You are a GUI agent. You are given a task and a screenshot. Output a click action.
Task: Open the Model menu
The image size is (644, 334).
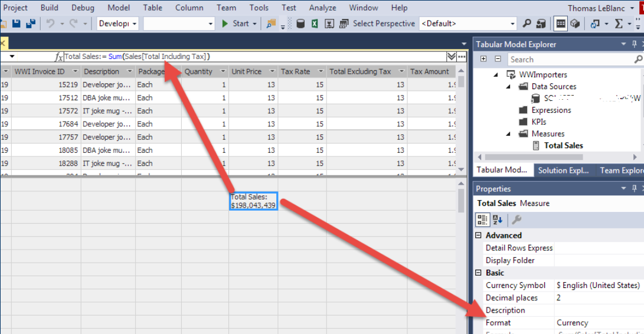[x=119, y=8]
